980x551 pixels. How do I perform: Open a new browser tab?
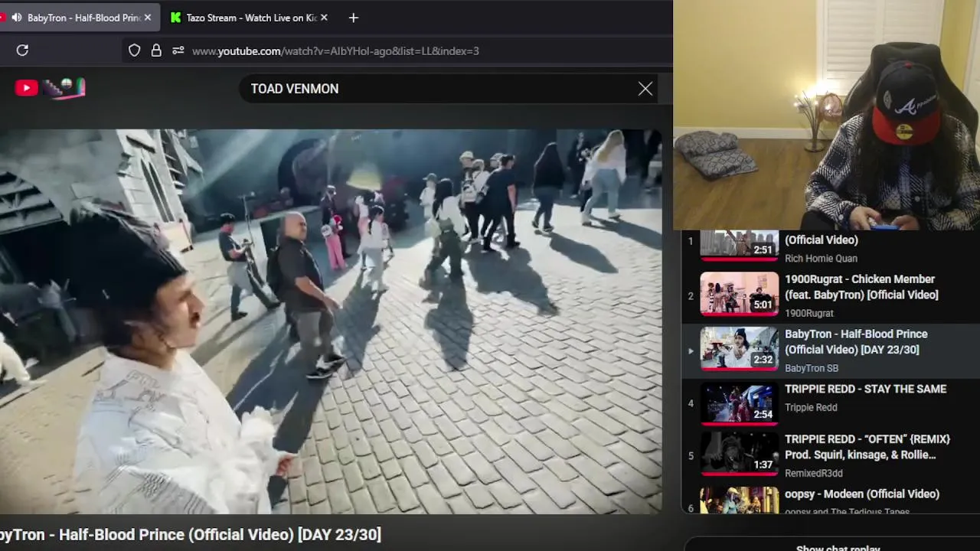click(353, 18)
